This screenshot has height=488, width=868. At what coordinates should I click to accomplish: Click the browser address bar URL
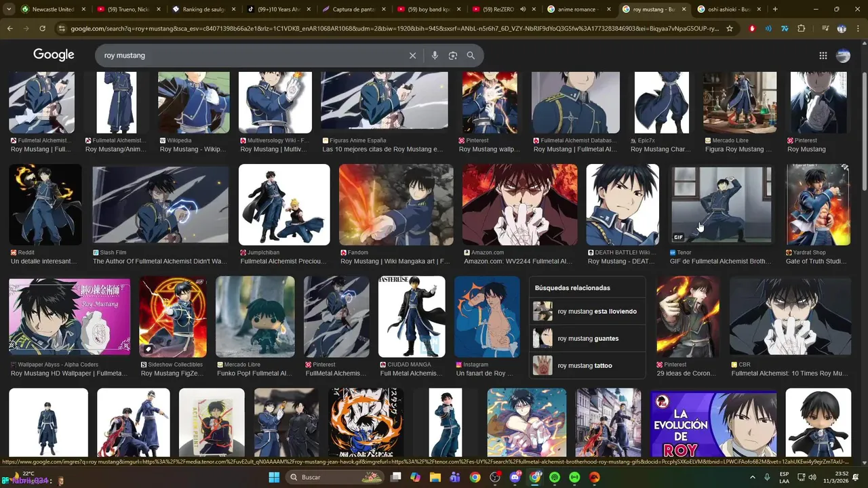(x=393, y=28)
